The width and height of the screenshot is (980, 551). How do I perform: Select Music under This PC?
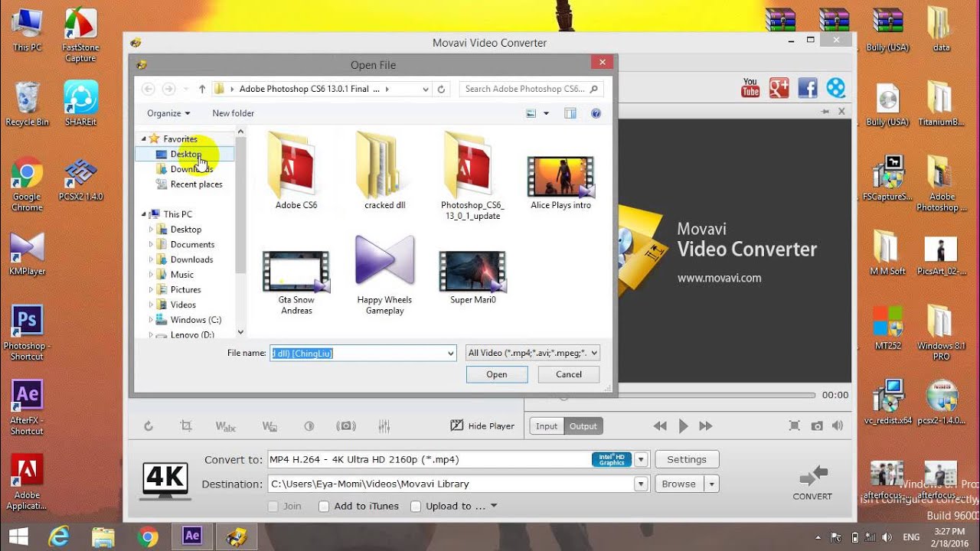tap(175, 275)
